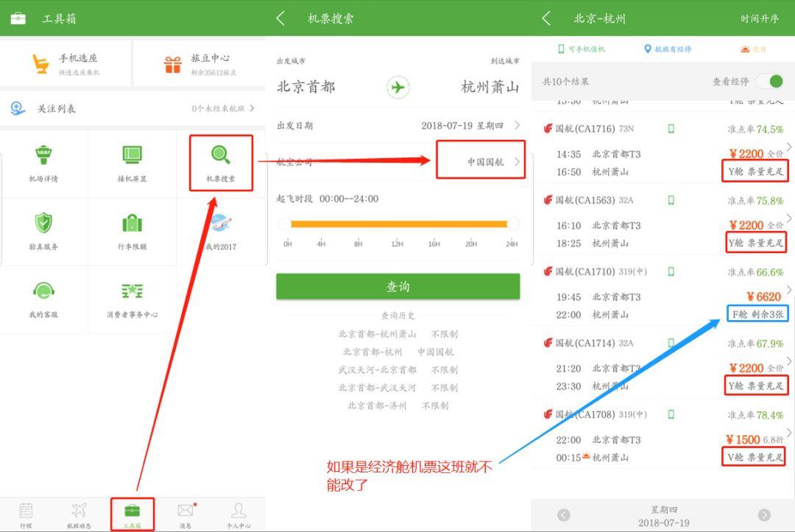Select history entry 北京首都-济州
The height and width of the screenshot is (532, 795).
click(398, 405)
